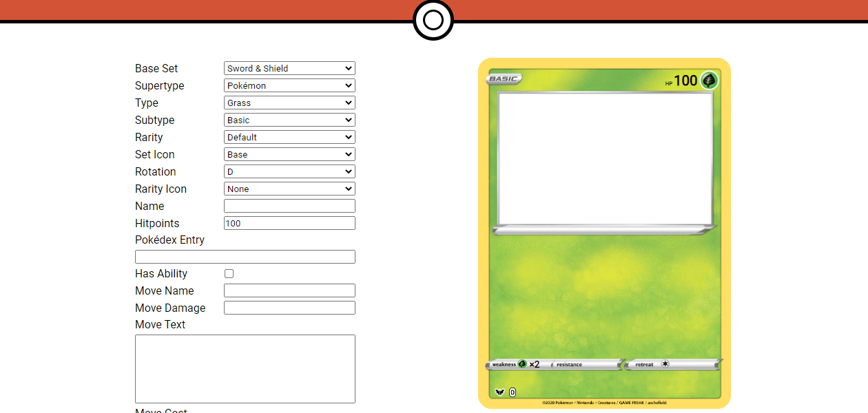Click the retreat label on card
This screenshot has height=413, width=868.
click(x=644, y=365)
